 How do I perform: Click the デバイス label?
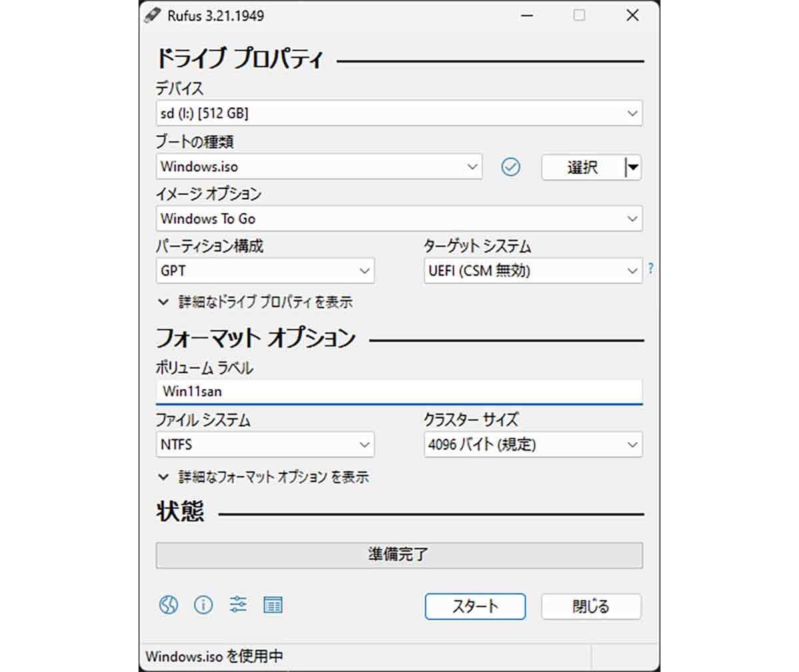pyautogui.click(x=180, y=88)
